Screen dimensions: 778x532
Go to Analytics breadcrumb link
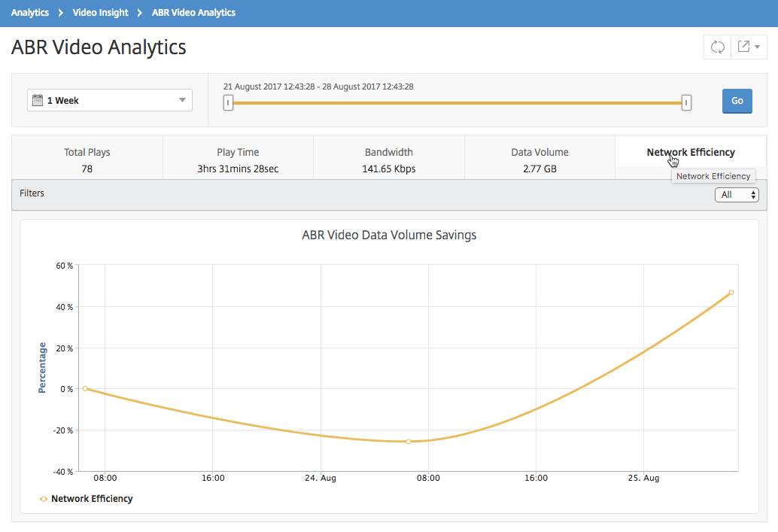pyautogui.click(x=30, y=12)
